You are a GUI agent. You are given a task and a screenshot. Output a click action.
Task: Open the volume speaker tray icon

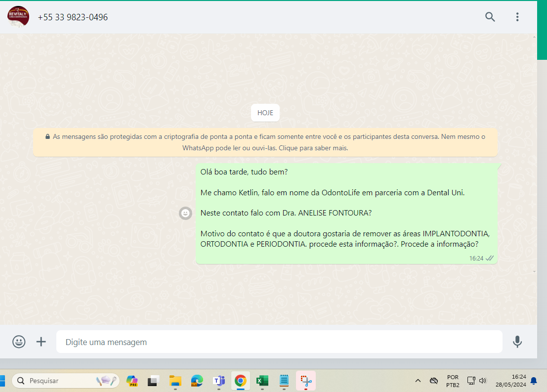(483, 381)
